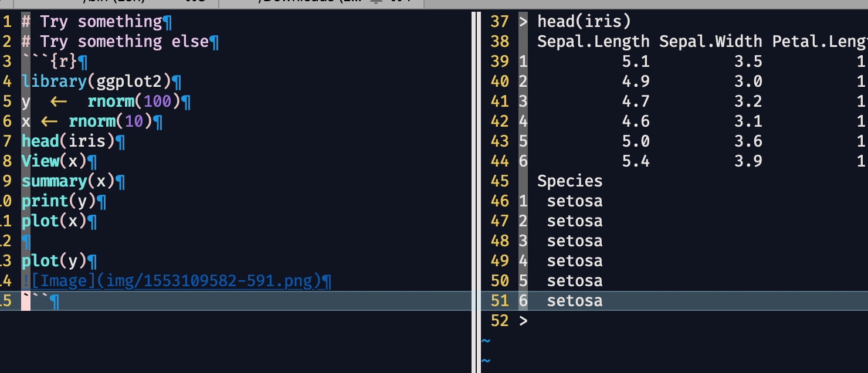Image resolution: width=868 pixels, height=373 pixels.
Task: Click the 'x ← rnorm(10)' assignment line
Action: tap(87, 121)
